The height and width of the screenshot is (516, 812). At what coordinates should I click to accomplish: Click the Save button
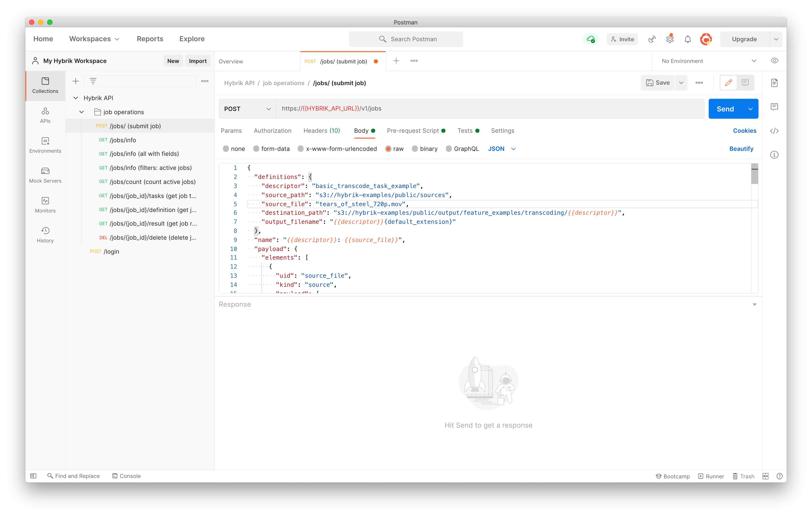pyautogui.click(x=658, y=83)
